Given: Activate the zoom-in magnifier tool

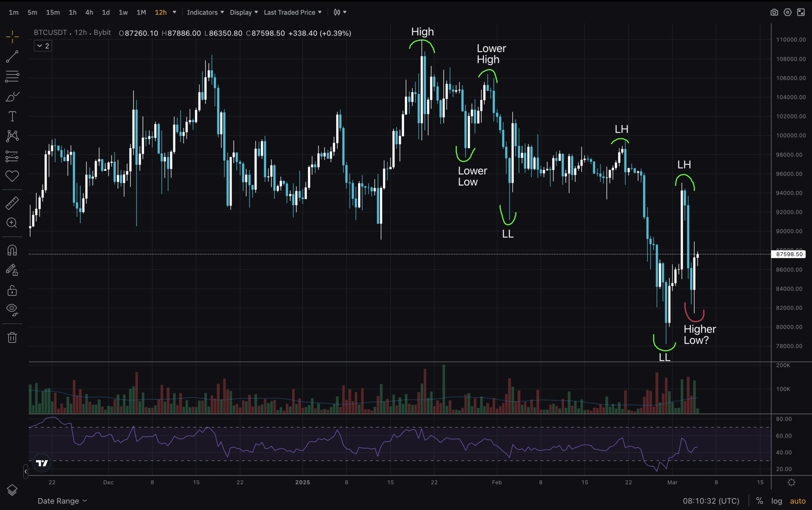Looking at the screenshot, I should 12,223.
